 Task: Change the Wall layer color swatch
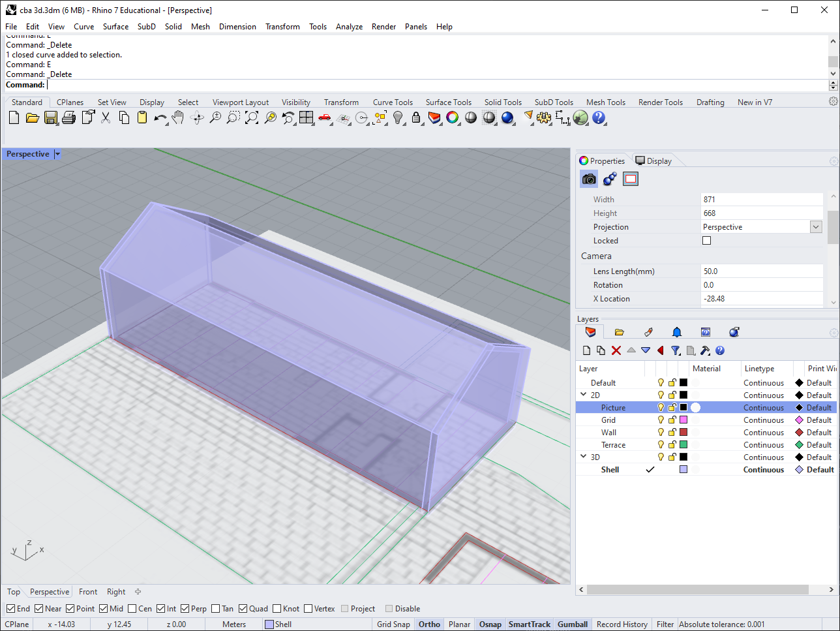pos(684,432)
